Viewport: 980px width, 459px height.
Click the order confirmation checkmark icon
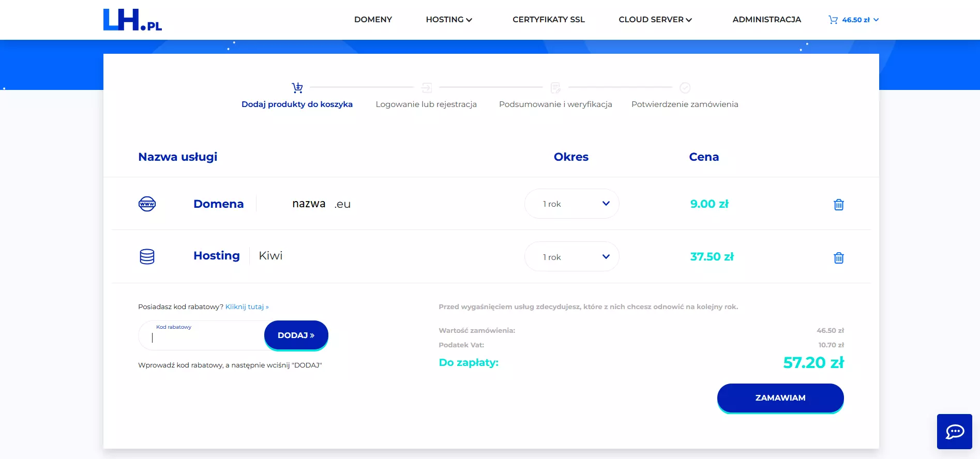(685, 87)
